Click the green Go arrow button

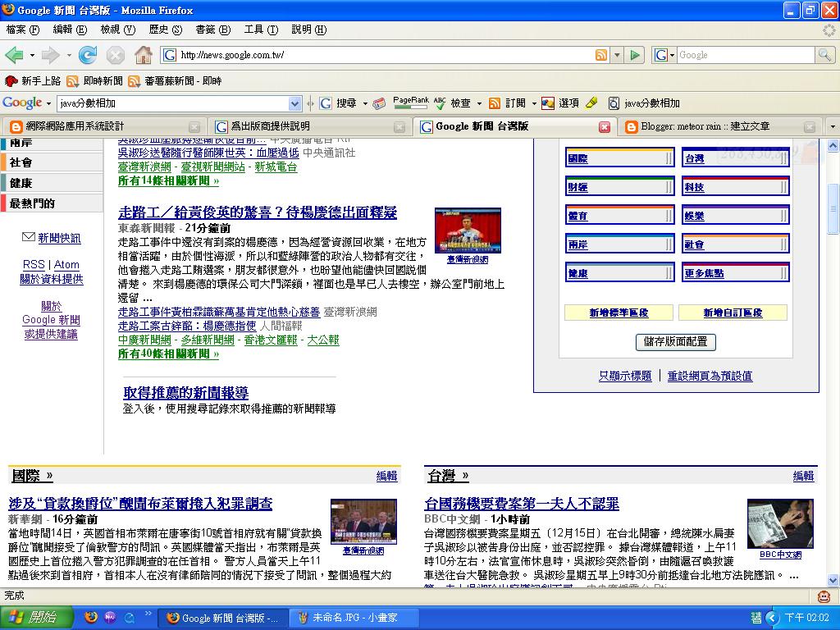click(x=635, y=55)
